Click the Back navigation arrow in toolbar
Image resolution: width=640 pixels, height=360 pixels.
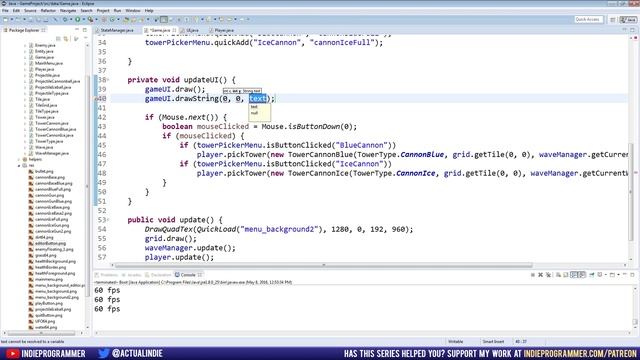click(230, 19)
